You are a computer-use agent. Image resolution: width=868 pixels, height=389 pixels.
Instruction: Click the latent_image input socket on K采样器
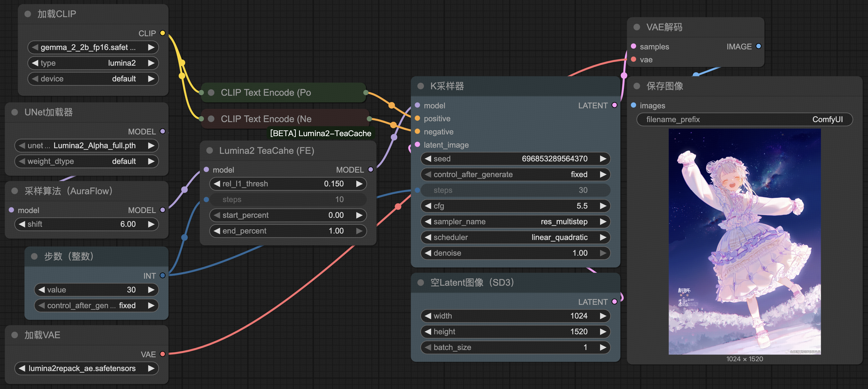coord(417,145)
